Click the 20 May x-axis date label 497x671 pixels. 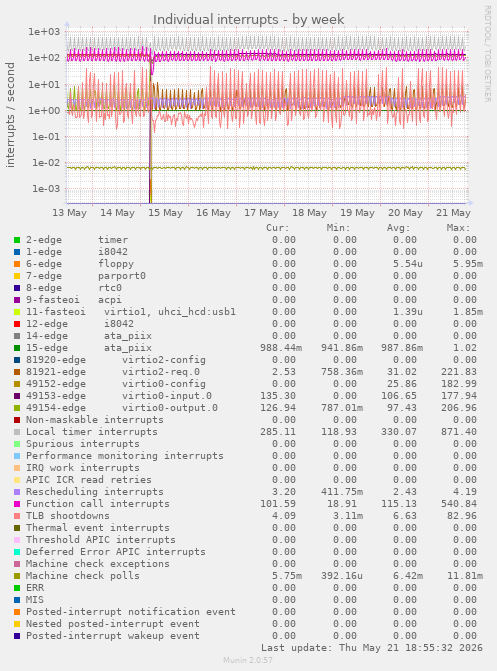pos(405,213)
